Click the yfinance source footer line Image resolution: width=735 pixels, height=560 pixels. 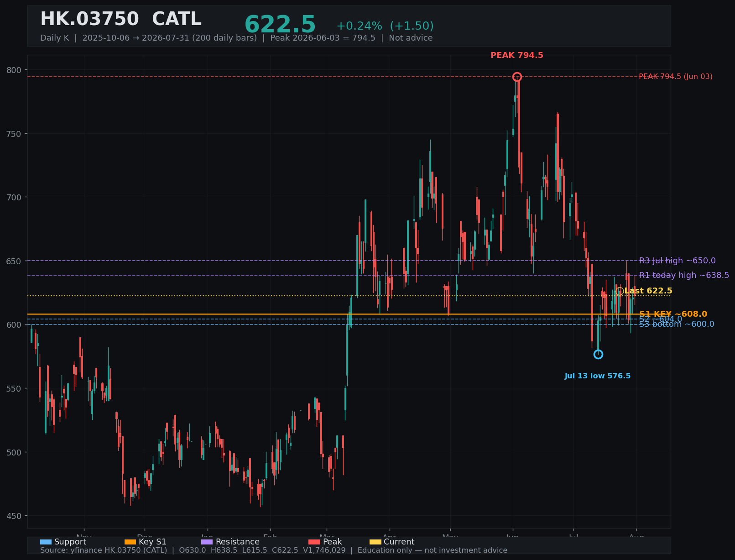tap(274, 550)
